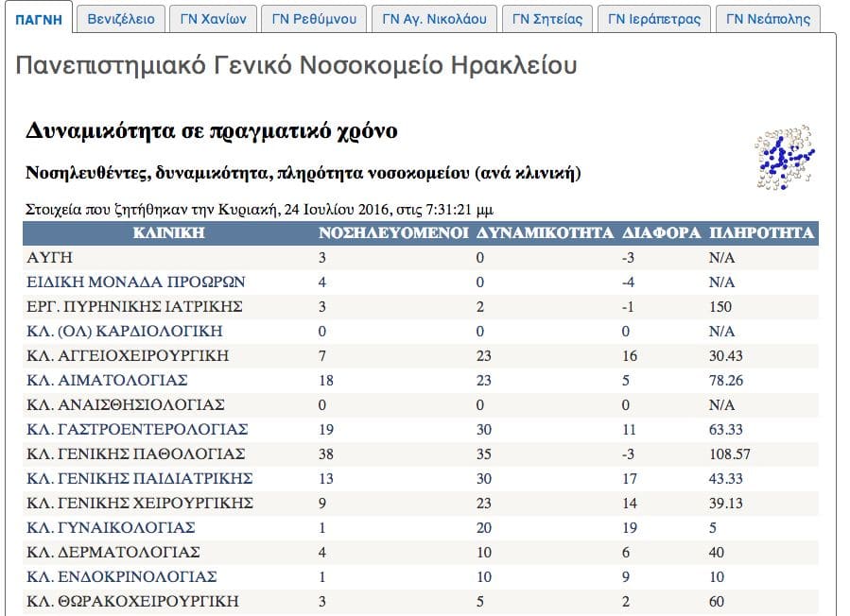Viewport: 850px width, 616px height.
Task: Click the ΔΥΝΑΜΙΚΟΤΗΤΑ column header
Action: 545,232
